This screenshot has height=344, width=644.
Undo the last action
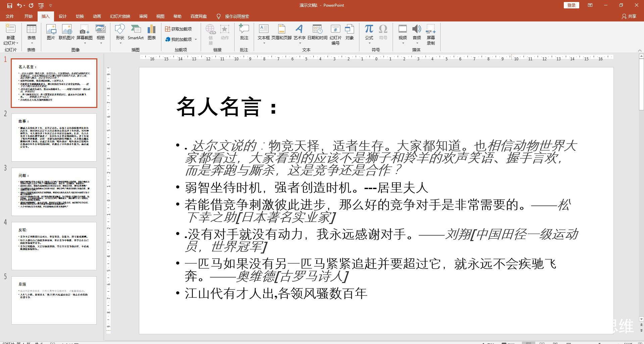[19, 5]
